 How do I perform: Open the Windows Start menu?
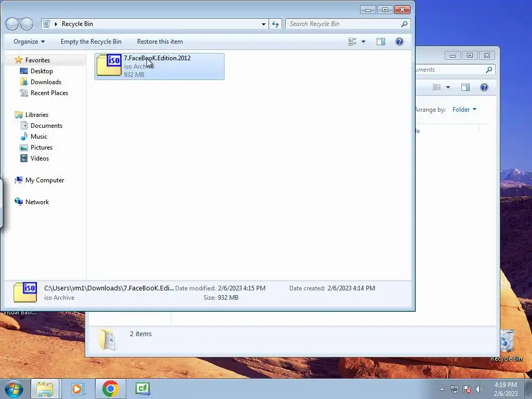point(14,389)
